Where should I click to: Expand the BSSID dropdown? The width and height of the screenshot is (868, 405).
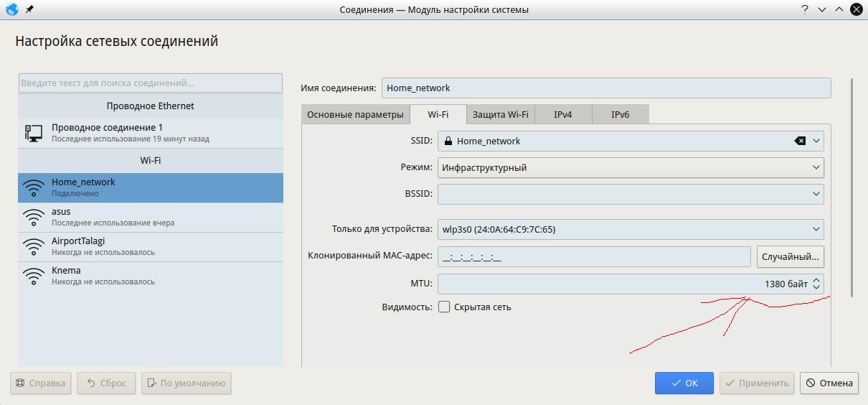tap(816, 194)
